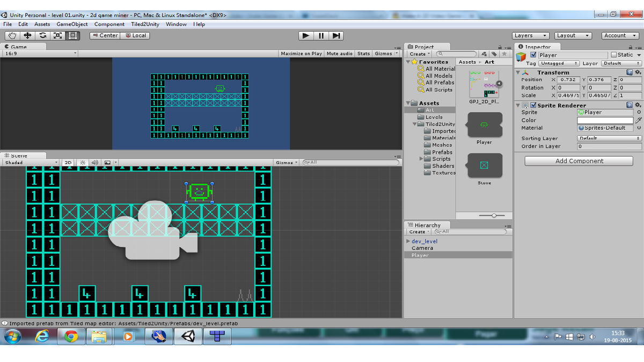Click the Player cube icon in Inspector
This screenshot has height=362, width=644.
coord(522,58)
